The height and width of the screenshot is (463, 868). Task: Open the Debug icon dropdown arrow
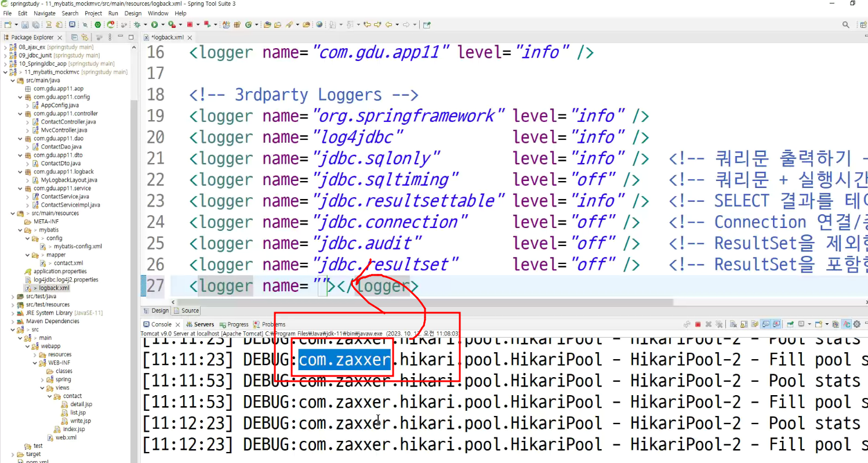pyautogui.click(x=145, y=25)
